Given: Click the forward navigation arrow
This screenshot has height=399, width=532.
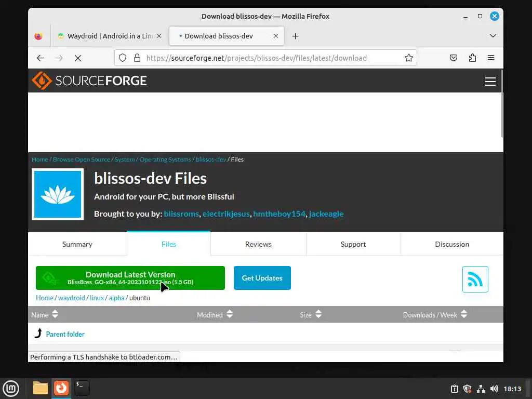Looking at the screenshot, I should click(x=59, y=58).
